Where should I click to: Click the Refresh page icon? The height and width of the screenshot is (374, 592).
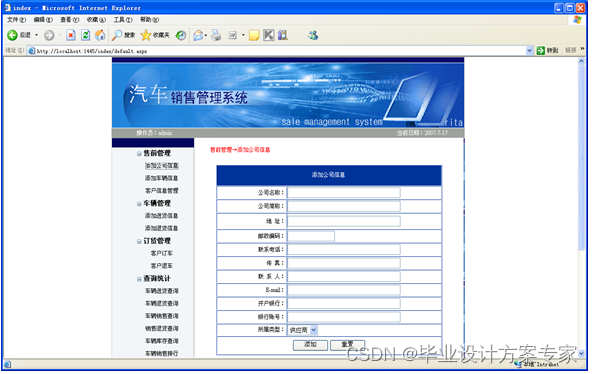tap(86, 35)
